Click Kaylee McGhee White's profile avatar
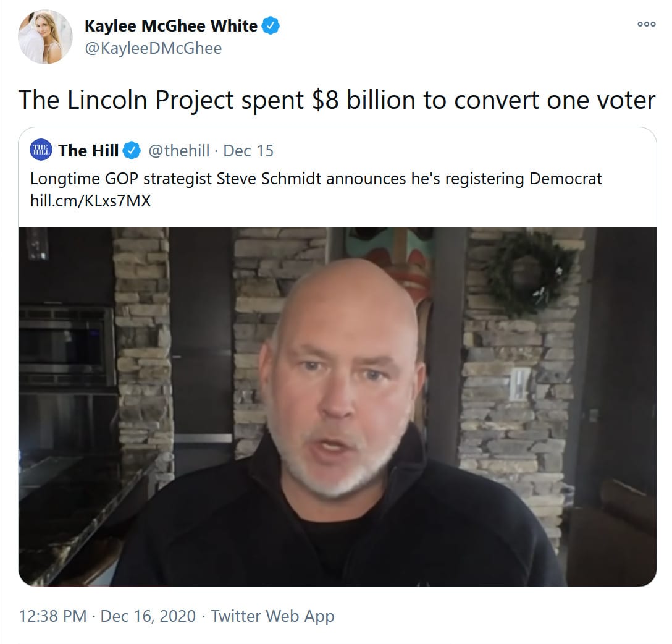This screenshot has height=644, width=672. click(x=45, y=37)
